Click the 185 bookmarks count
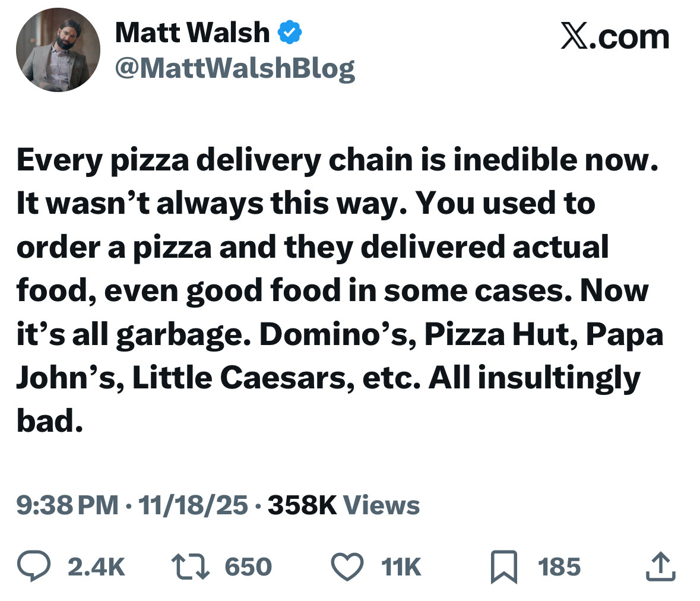Viewport: 700px width, 601px height. pyautogui.click(x=559, y=567)
